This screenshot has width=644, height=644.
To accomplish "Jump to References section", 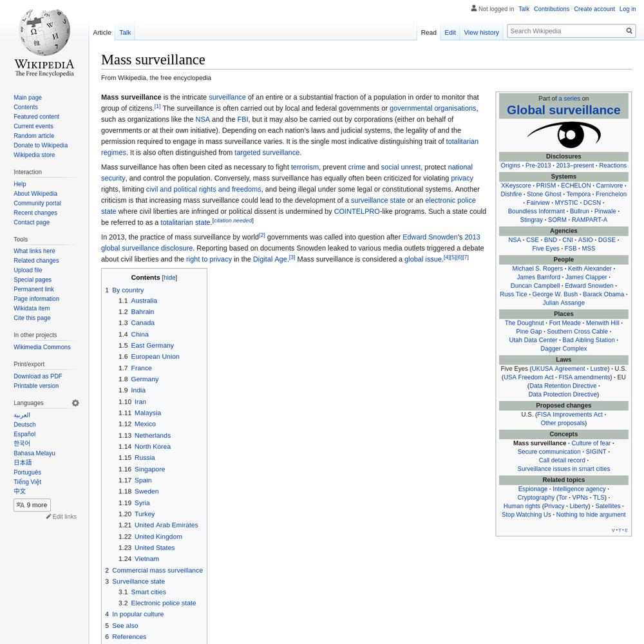I will click(129, 637).
